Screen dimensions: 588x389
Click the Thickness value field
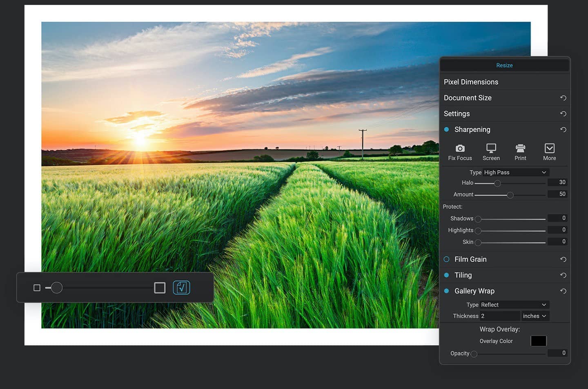(499, 316)
